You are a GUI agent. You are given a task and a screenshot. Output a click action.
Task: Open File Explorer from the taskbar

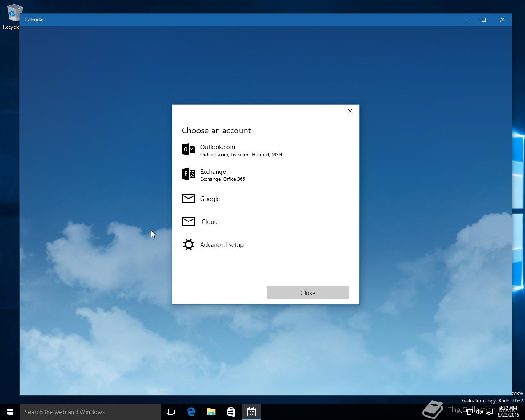tap(211, 412)
